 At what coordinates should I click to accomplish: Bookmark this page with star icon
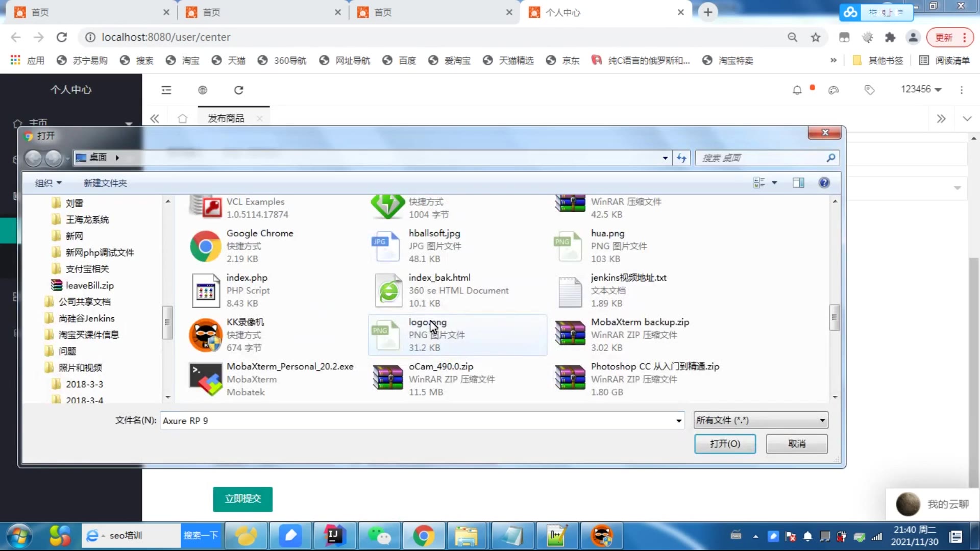click(816, 37)
